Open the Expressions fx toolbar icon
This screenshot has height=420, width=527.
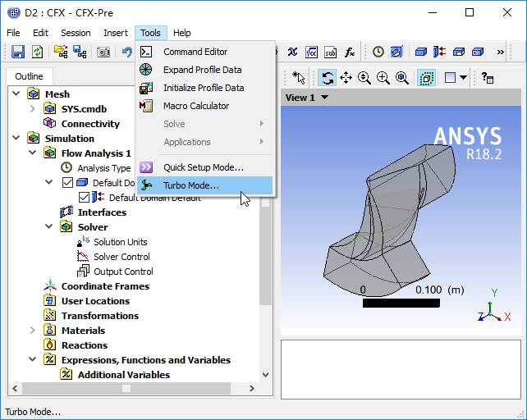click(350, 52)
